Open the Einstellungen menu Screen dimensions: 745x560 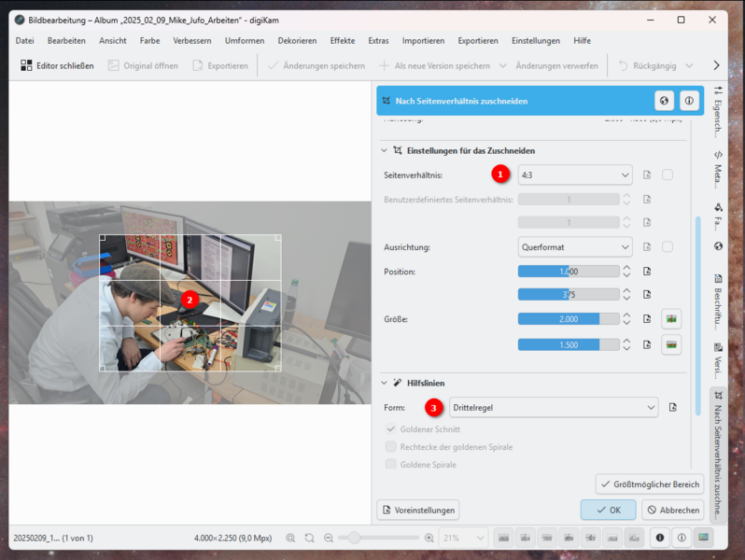536,41
